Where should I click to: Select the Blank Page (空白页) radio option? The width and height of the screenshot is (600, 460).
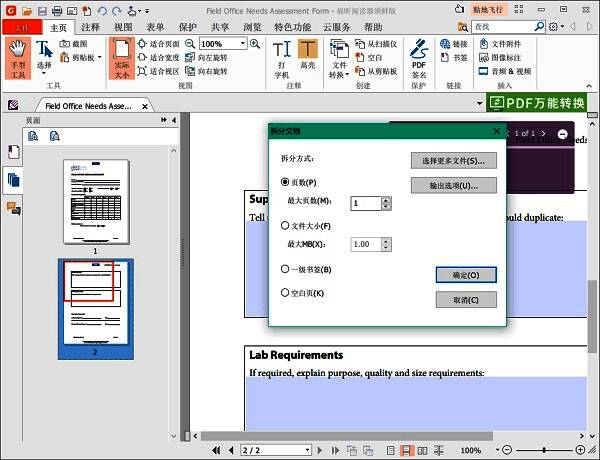pyautogui.click(x=286, y=292)
